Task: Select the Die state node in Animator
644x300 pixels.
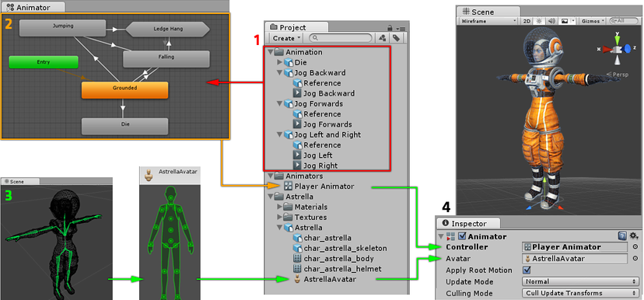Action: pos(125,126)
